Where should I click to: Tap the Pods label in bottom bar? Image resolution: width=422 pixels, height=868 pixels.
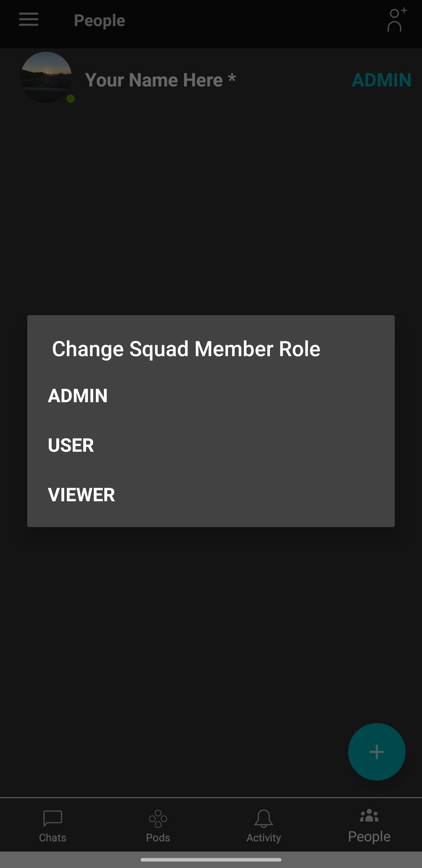(x=158, y=838)
